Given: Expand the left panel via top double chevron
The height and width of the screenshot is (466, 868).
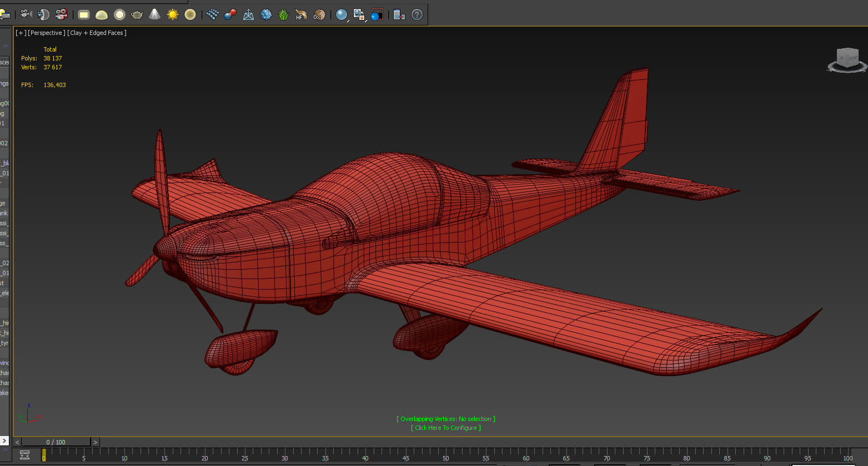Looking at the screenshot, I should coord(5,46).
